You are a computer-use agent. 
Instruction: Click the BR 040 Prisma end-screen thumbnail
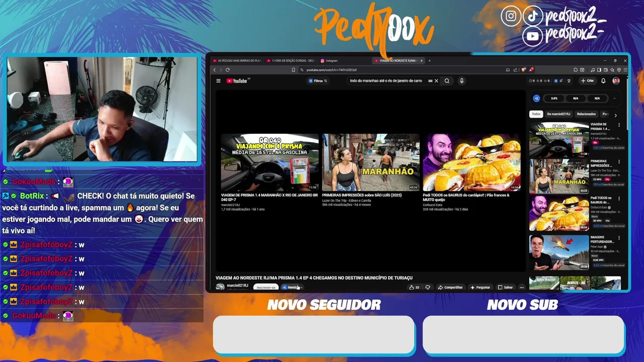click(x=270, y=162)
